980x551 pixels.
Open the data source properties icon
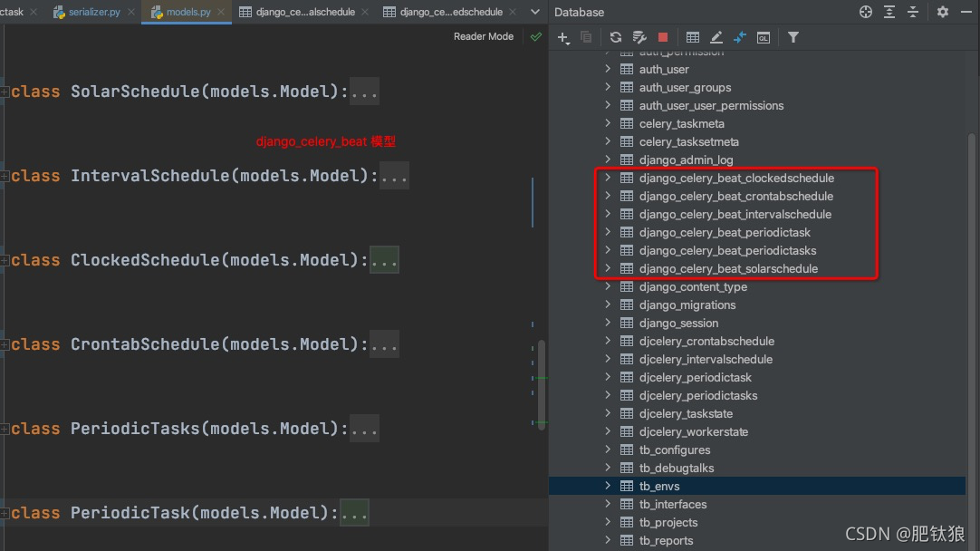[639, 37]
